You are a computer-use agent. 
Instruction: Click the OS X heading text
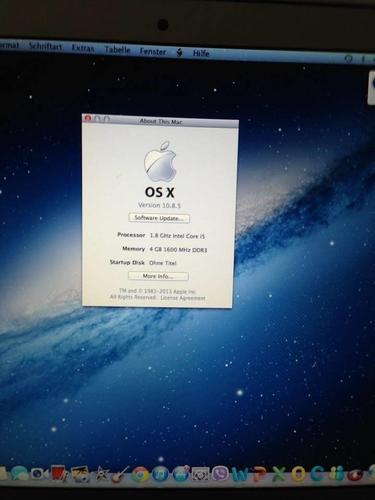coord(160,192)
